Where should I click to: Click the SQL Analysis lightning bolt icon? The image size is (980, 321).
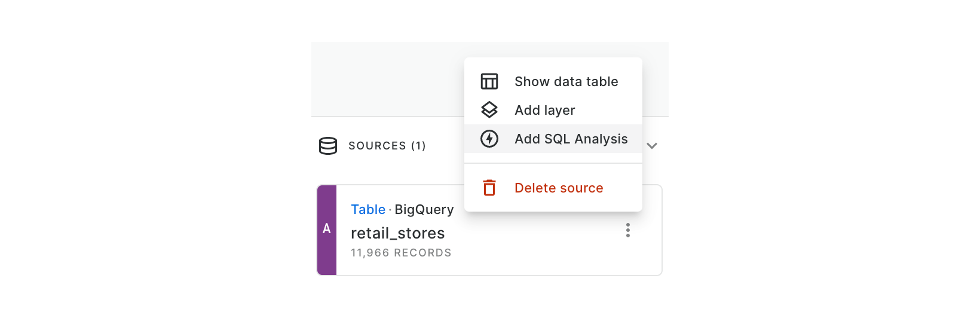click(x=489, y=139)
